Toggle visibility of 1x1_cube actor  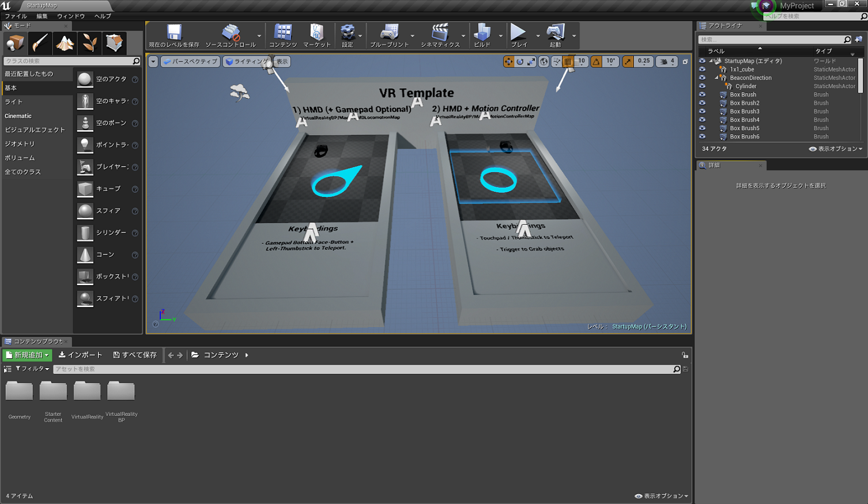(x=702, y=69)
